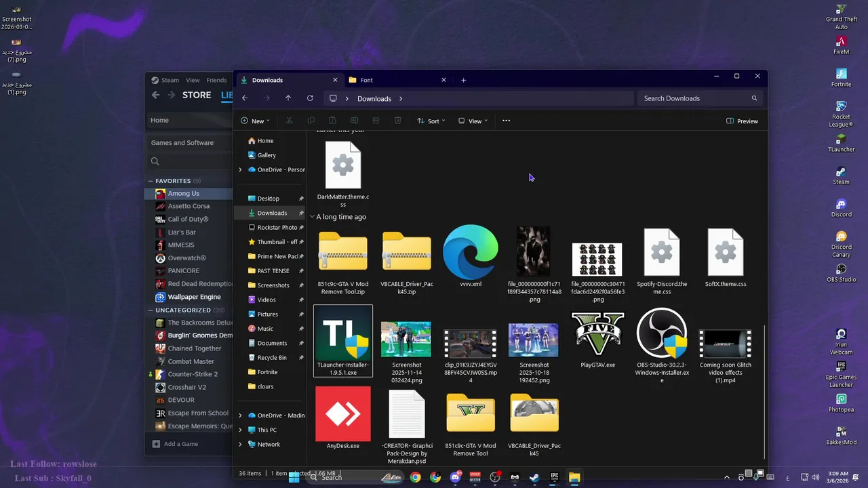Collapse UNCATEGORIZED section in Steam
This screenshot has width=868, height=488.
pos(151,310)
